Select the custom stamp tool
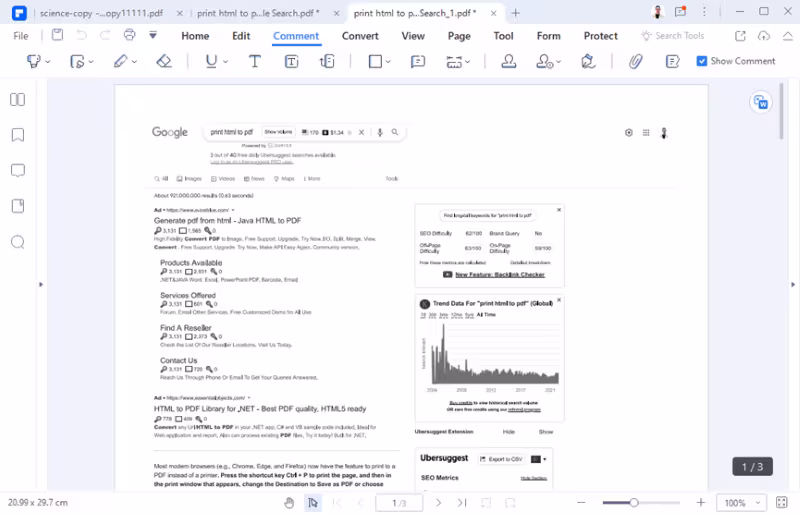800x514 pixels. [544, 61]
